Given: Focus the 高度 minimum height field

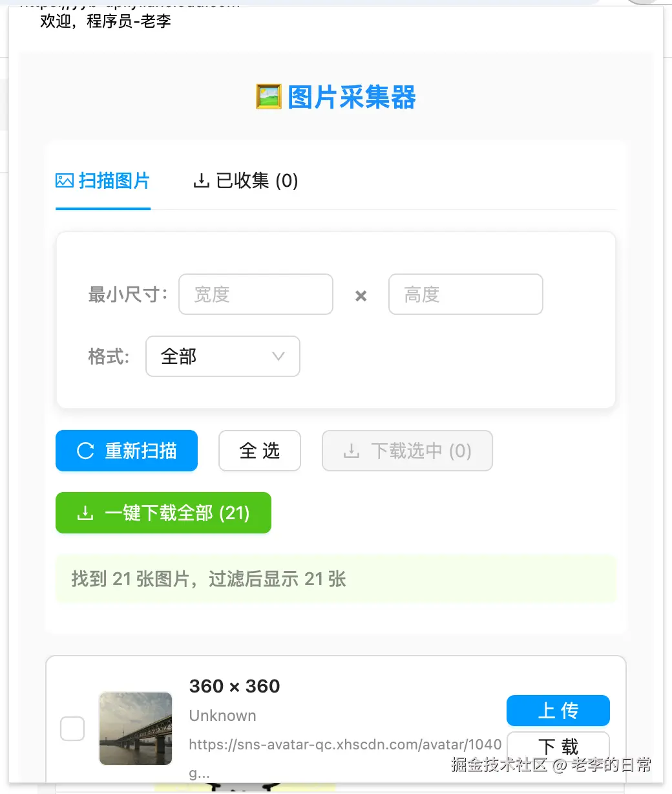Looking at the screenshot, I should (x=465, y=295).
